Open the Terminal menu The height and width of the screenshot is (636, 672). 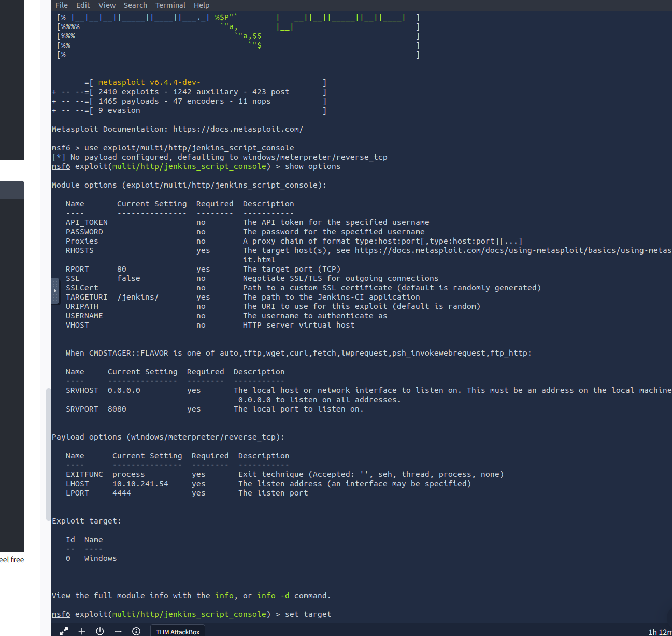coord(170,5)
